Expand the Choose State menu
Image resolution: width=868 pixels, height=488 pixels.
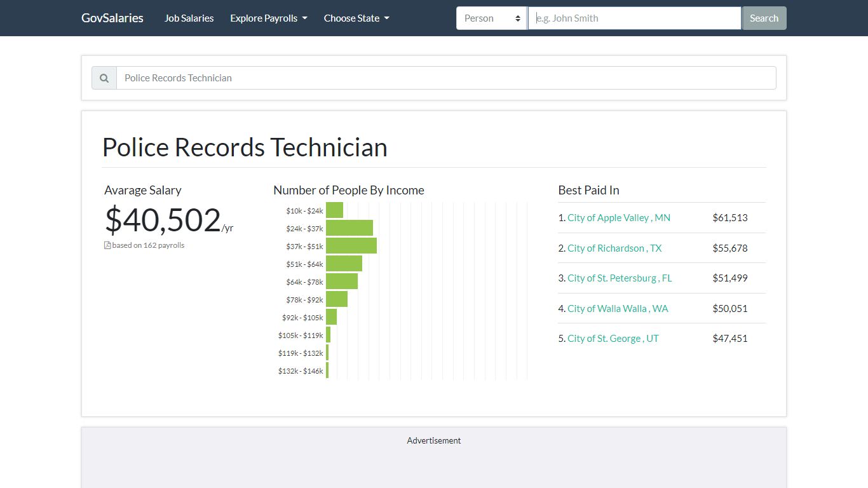(356, 18)
